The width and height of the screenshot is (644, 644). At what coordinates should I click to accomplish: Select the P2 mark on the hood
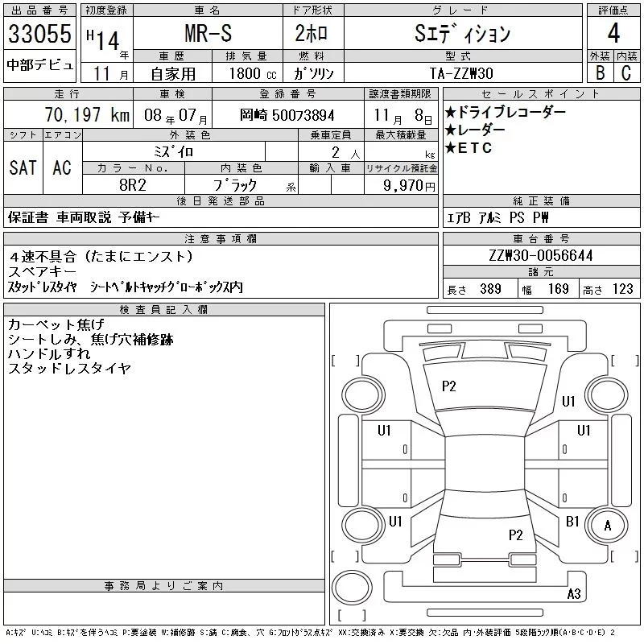(x=449, y=386)
